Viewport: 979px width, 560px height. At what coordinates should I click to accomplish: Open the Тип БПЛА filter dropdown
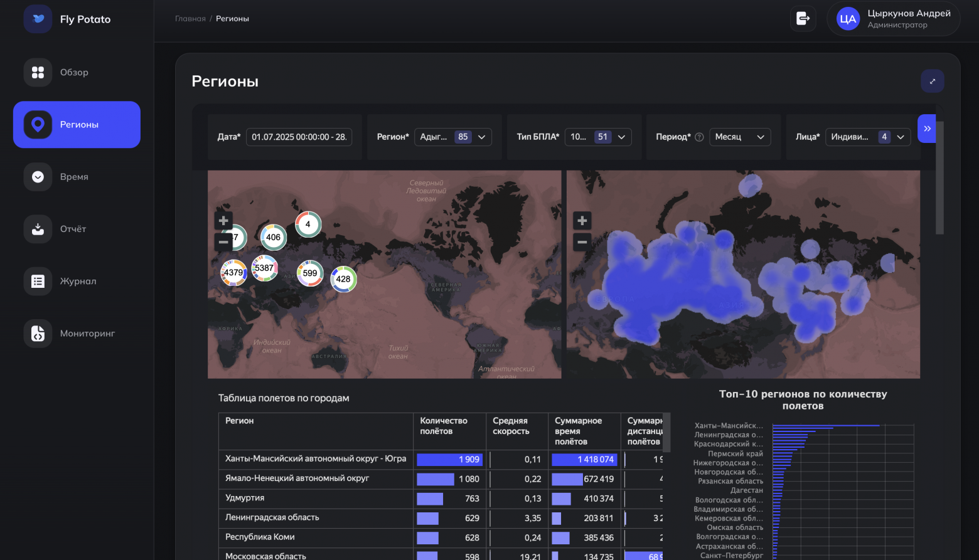point(598,137)
